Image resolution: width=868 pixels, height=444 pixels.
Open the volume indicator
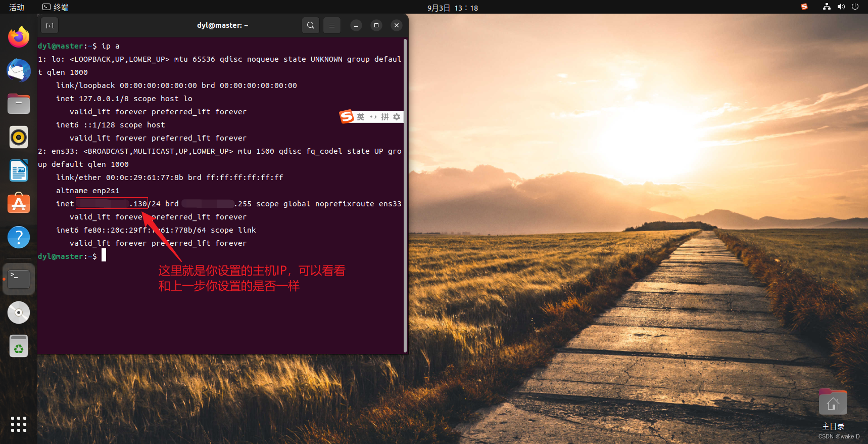point(841,7)
